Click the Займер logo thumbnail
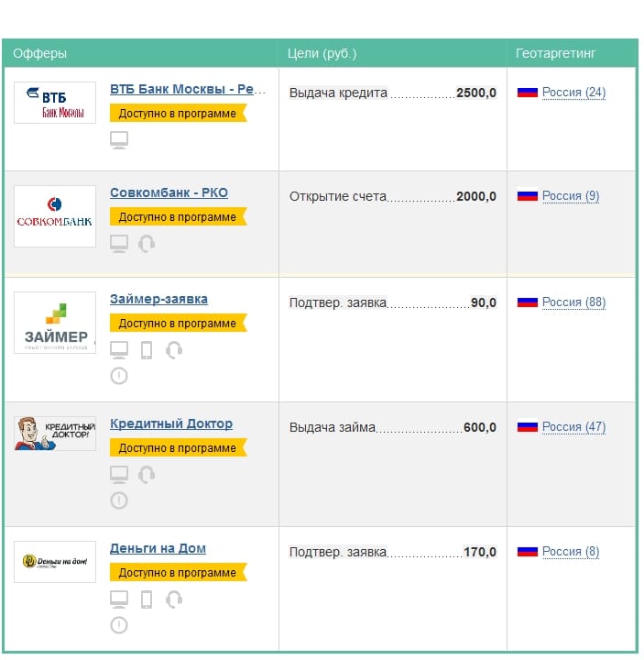 [55, 323]
